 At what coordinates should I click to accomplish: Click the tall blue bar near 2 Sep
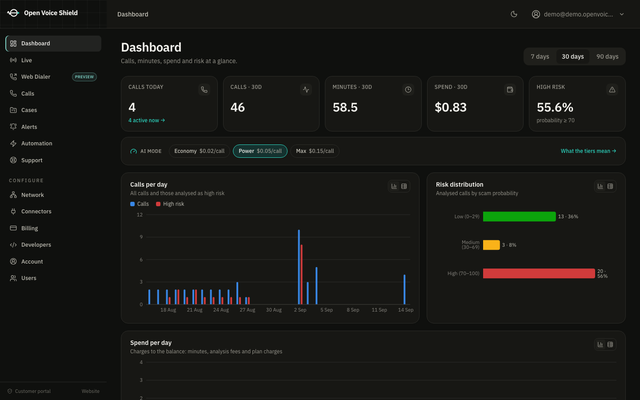click(299, 267)
